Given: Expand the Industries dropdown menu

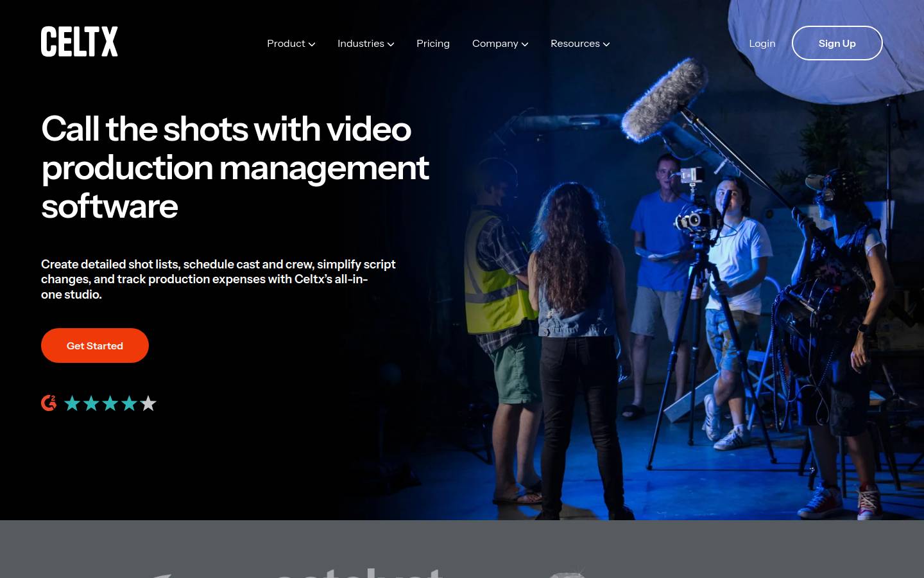Looking at the screenshot, I should (x=366, y=44).
